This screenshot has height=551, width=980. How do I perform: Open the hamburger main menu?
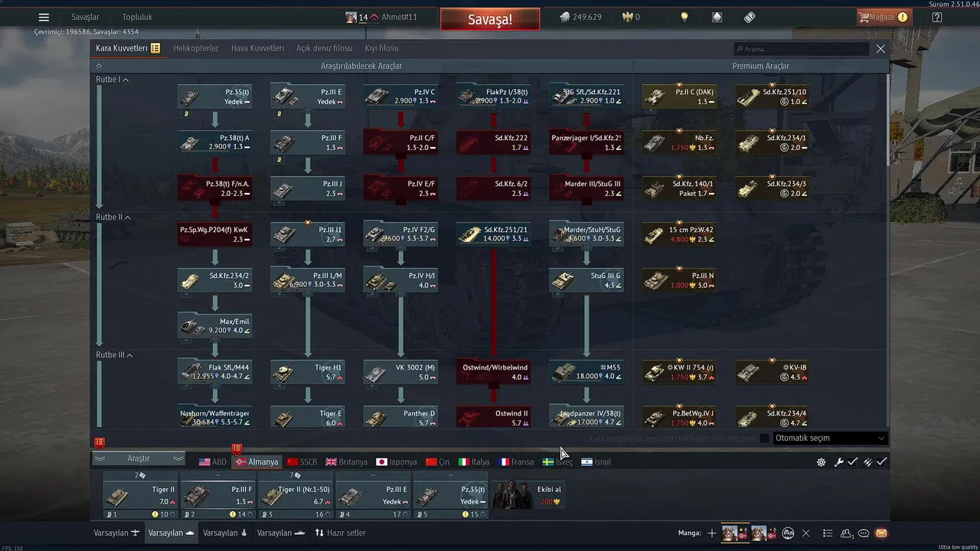point(44,17)
